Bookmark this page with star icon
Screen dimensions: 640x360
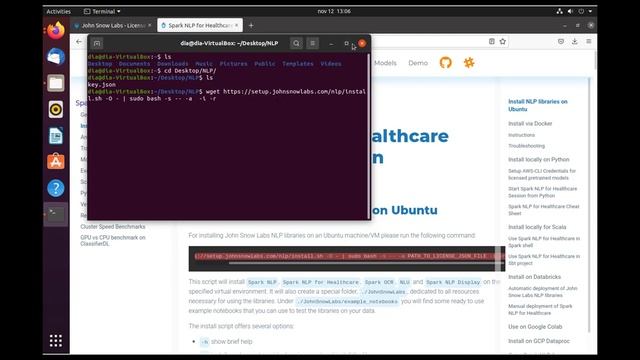[503, 41]
